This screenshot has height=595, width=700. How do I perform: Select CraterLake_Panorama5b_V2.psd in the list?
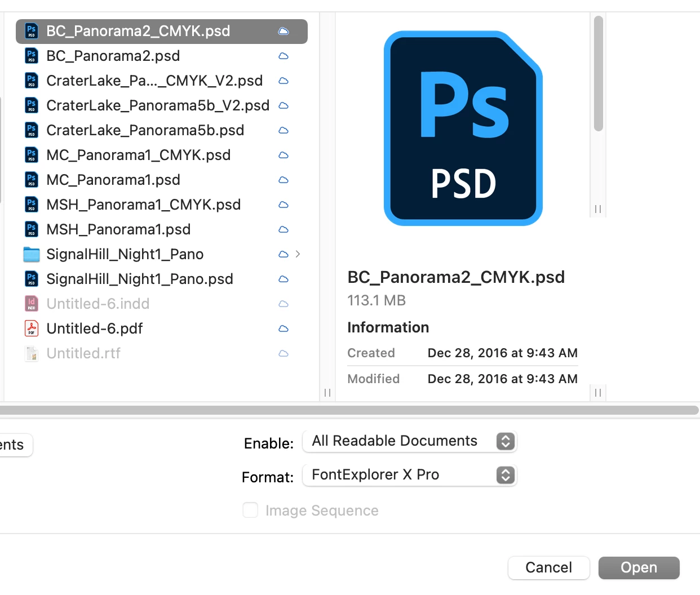[158, 105]
